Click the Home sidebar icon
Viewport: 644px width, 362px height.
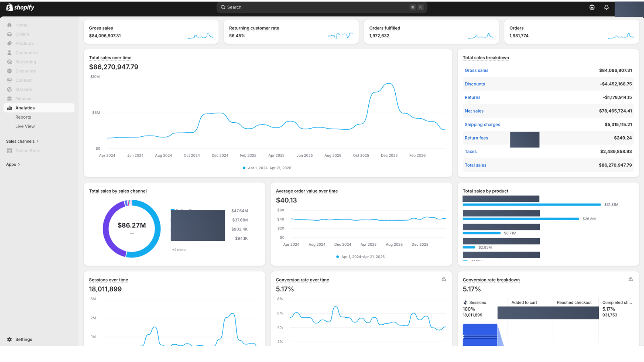9,25
